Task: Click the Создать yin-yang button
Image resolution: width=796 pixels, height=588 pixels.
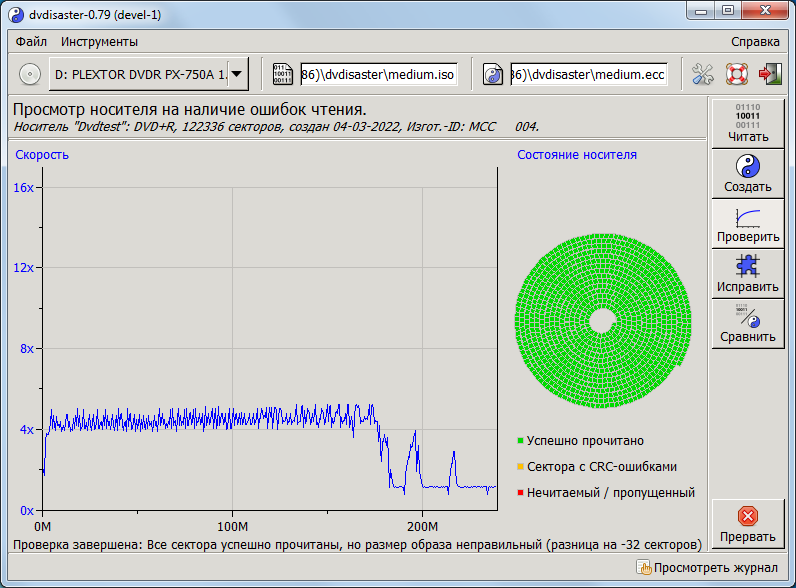Action: pos(748,173)
